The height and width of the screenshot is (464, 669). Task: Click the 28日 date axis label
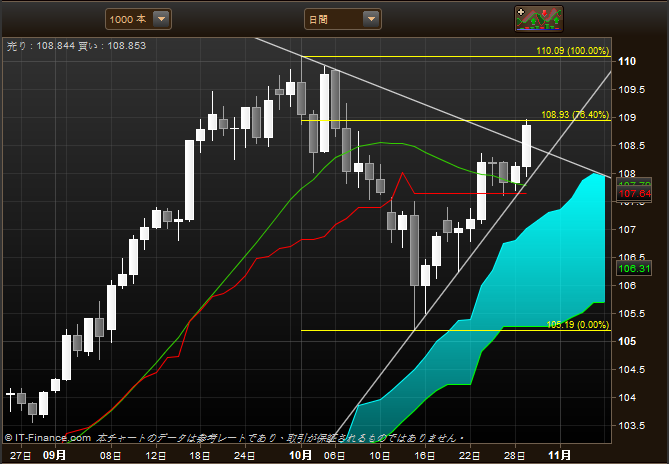[515, 456]
